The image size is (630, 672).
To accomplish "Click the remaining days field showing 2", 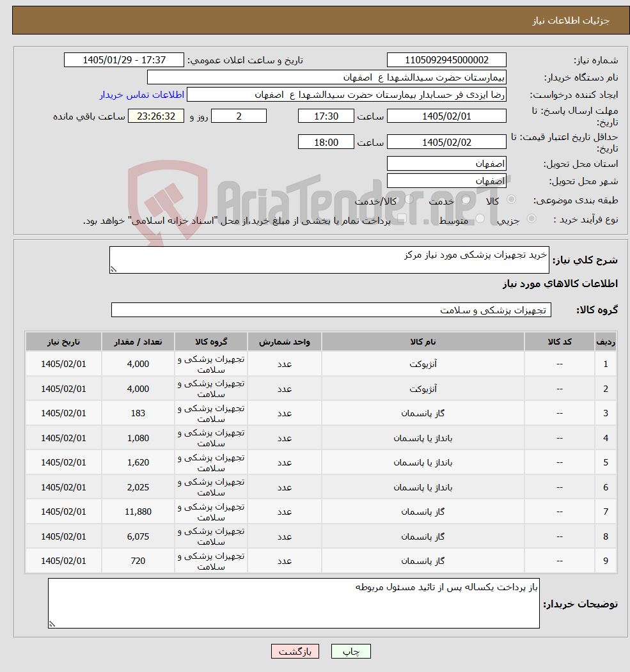I will pos(239,116).
